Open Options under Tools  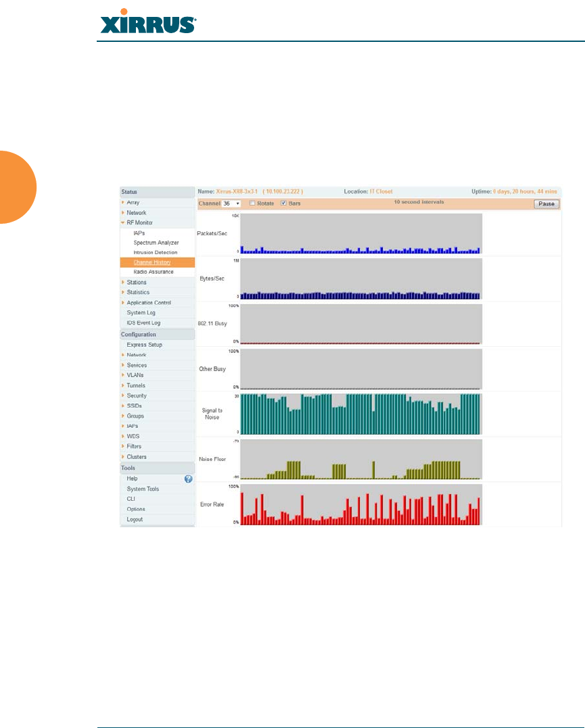136,509
